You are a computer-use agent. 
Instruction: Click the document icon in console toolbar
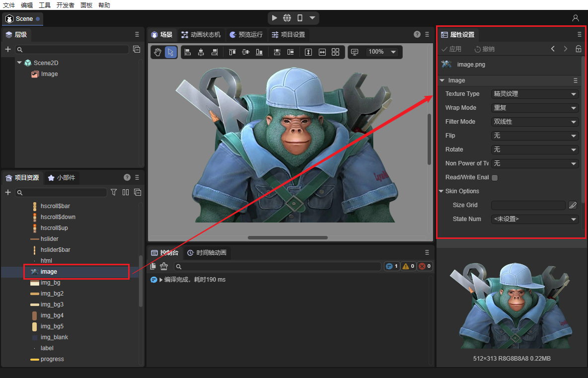(x=153, y=266)
